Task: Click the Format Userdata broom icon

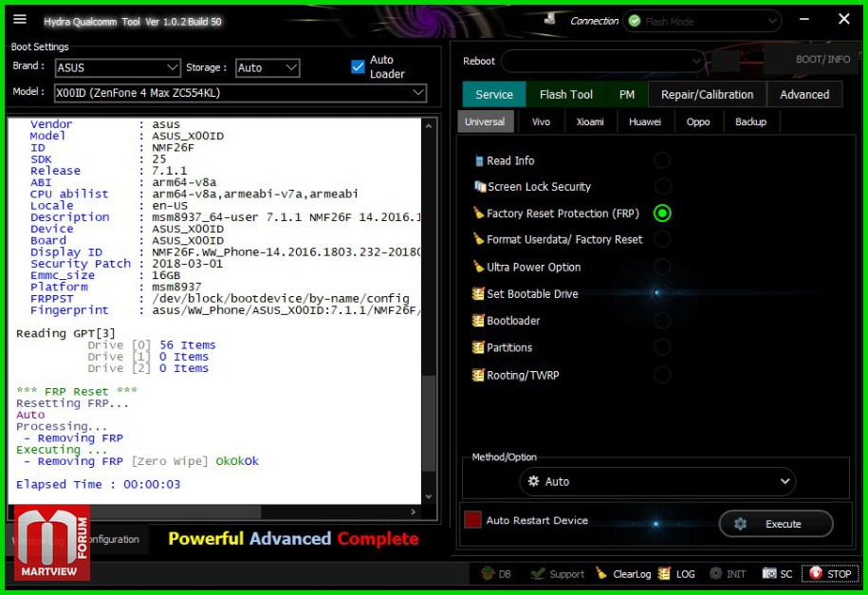Action: [x=478, y=239]
